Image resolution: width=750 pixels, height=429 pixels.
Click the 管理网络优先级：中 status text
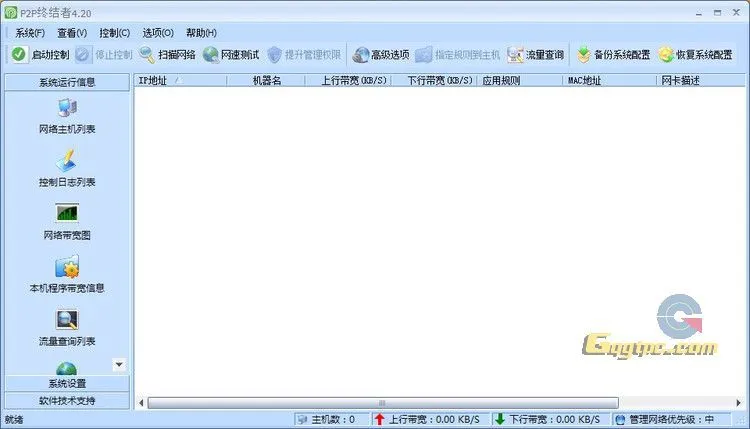[672, 419]
